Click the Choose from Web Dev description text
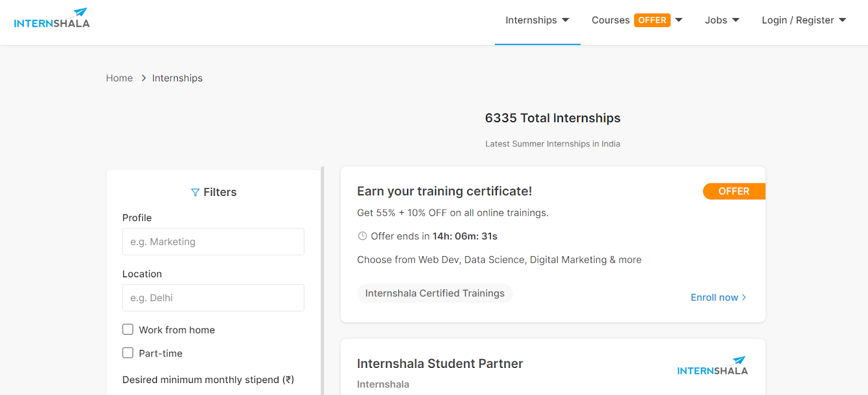This screenshot has width=868, height=395. coord(499,259)
